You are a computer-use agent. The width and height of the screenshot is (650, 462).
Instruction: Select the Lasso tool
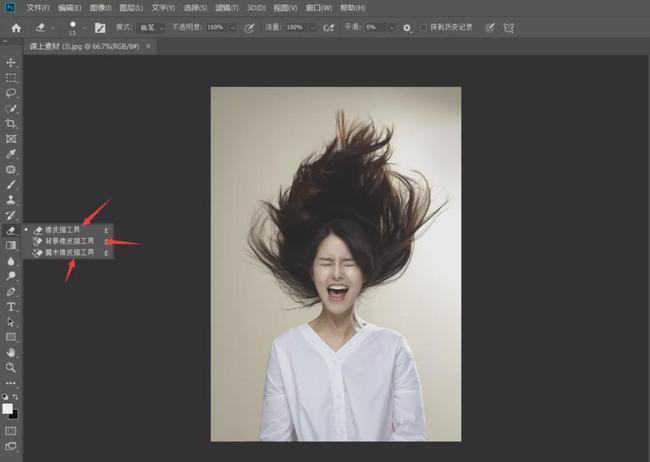tap(11, 93)
